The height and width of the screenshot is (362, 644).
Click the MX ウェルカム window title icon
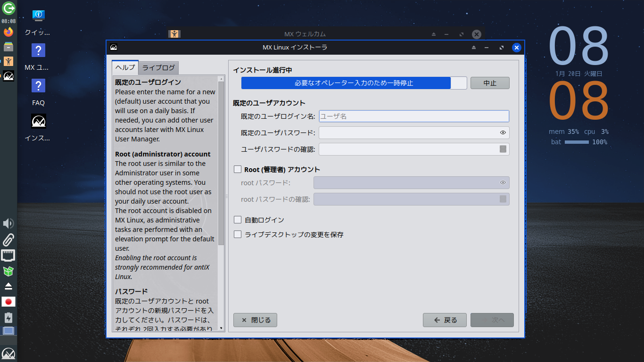(174, 34)
